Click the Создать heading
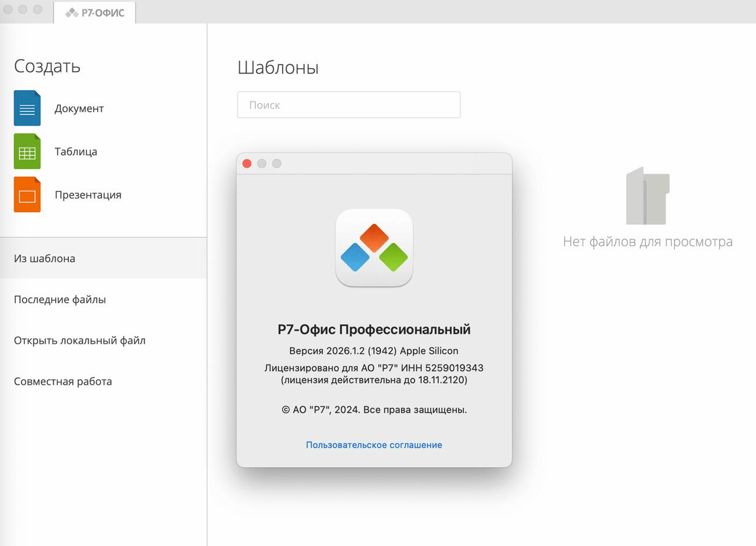 (x=47, y=66)
